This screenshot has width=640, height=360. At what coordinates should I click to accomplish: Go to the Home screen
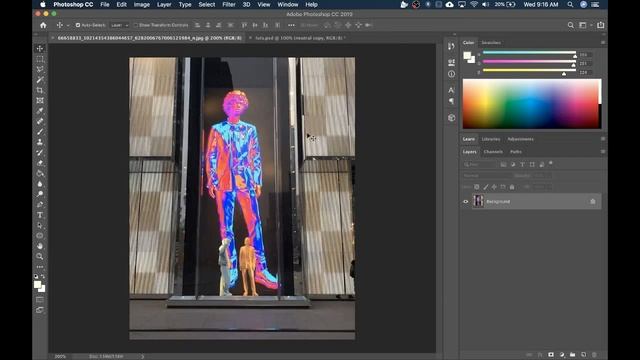click(43, 25)
